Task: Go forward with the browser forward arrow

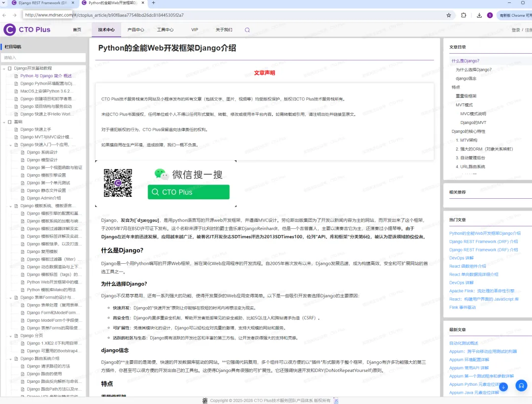Action: [14, 15]
